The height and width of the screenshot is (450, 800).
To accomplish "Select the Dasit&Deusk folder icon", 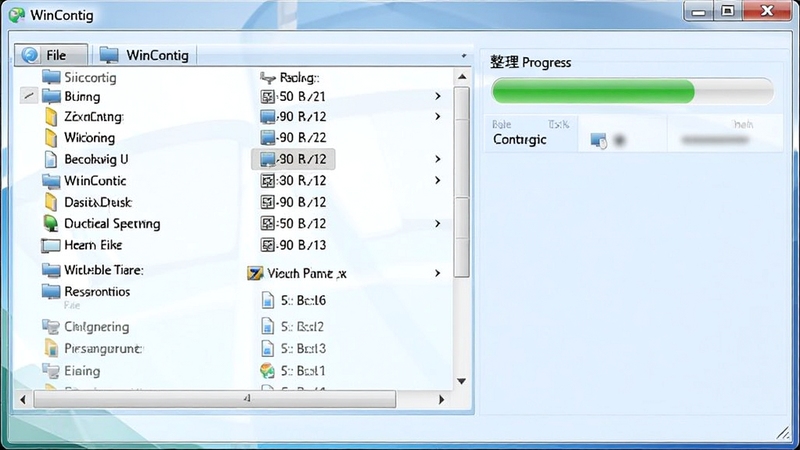I will pyautogui.click(x=51, y=202).
